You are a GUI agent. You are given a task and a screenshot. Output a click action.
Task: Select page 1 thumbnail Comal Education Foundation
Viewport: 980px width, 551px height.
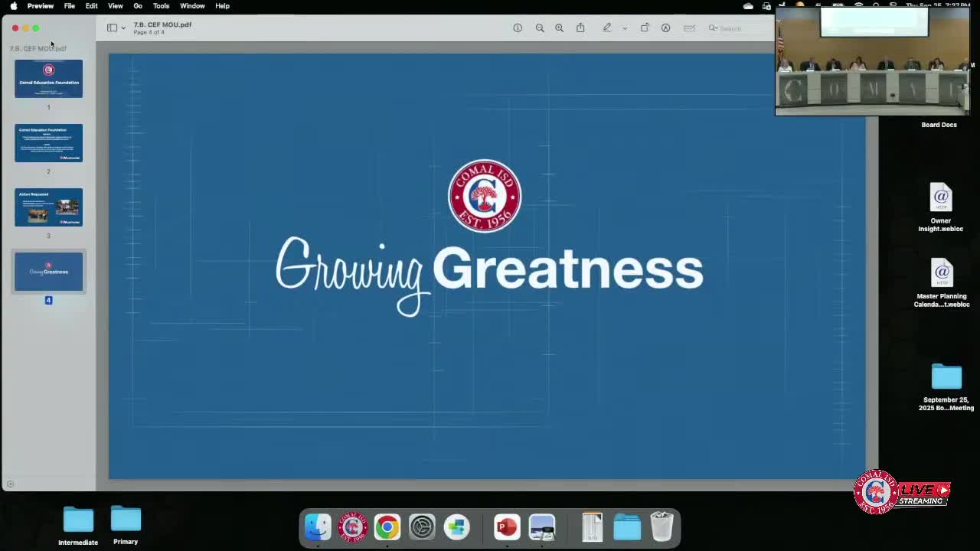[x=48, y=79]
